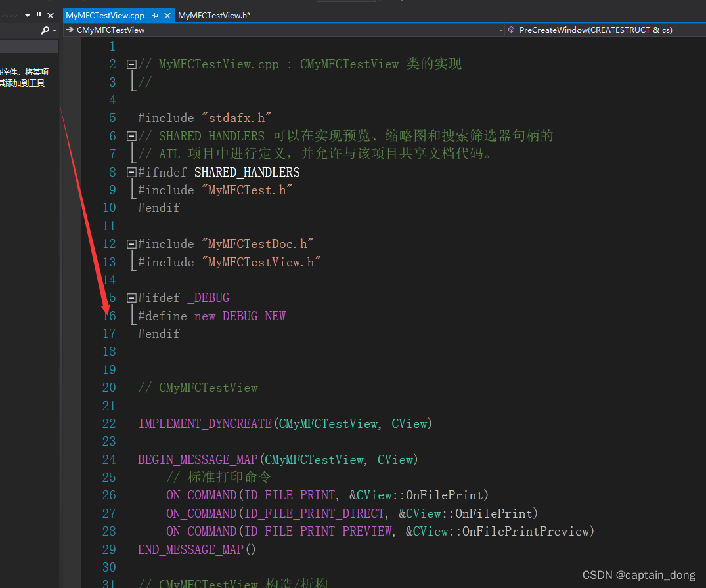Open the MyMFCTestView.h* tab

point(214,16)
